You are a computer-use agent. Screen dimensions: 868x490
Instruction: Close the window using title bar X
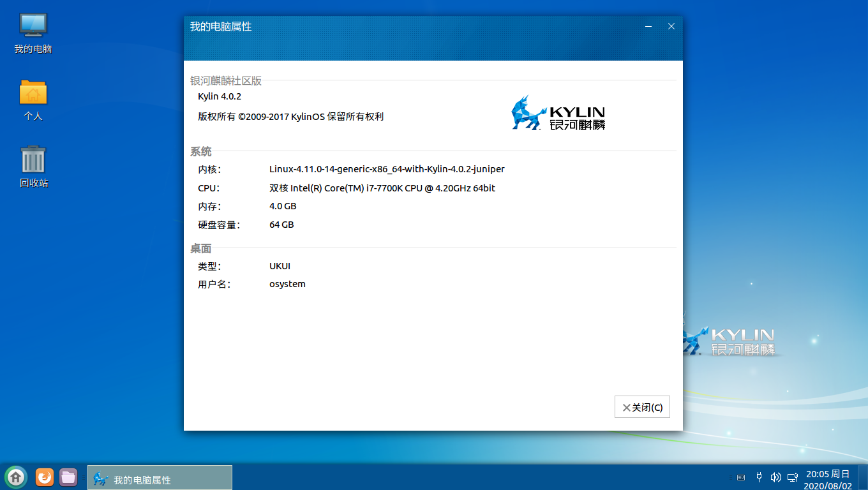(x=671, y=27)
